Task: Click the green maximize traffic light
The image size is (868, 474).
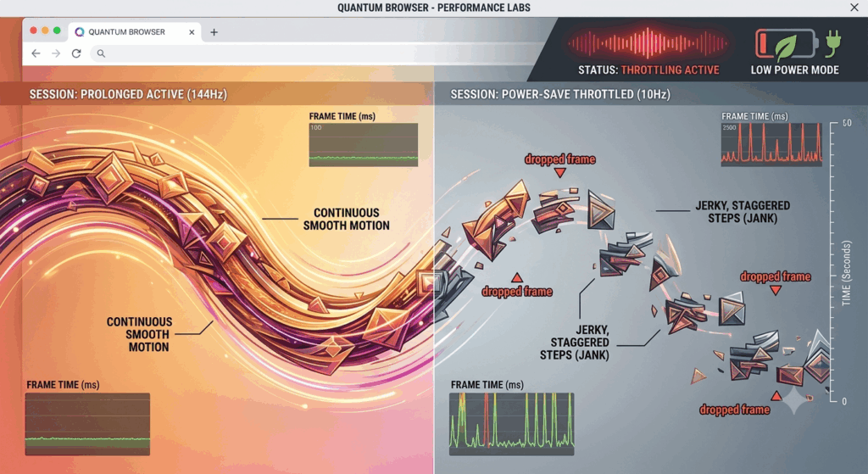Action: [57, 31]
